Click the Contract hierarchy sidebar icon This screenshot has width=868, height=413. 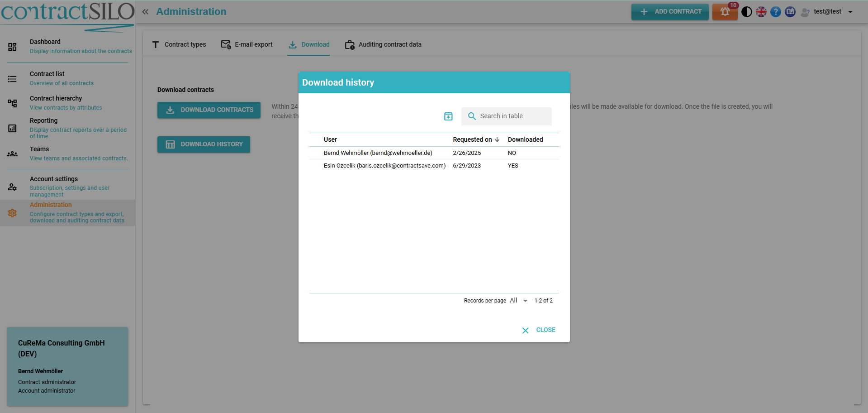12,103
